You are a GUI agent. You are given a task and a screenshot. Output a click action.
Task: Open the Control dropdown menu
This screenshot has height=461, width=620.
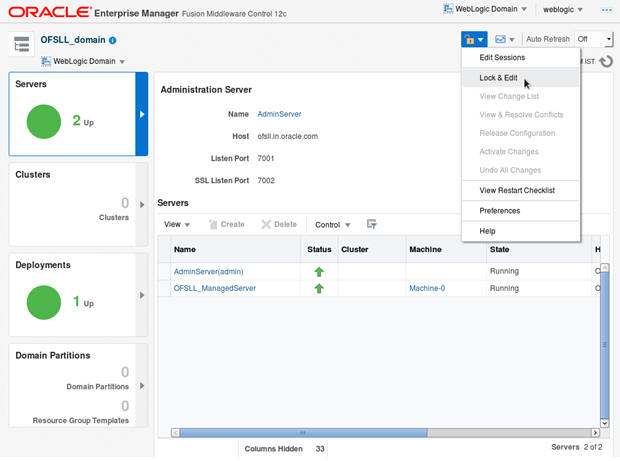(x=333, y=225)
